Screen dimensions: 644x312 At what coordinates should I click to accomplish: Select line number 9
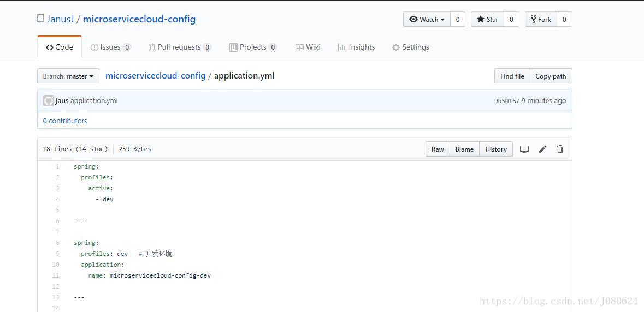(57, 254)
